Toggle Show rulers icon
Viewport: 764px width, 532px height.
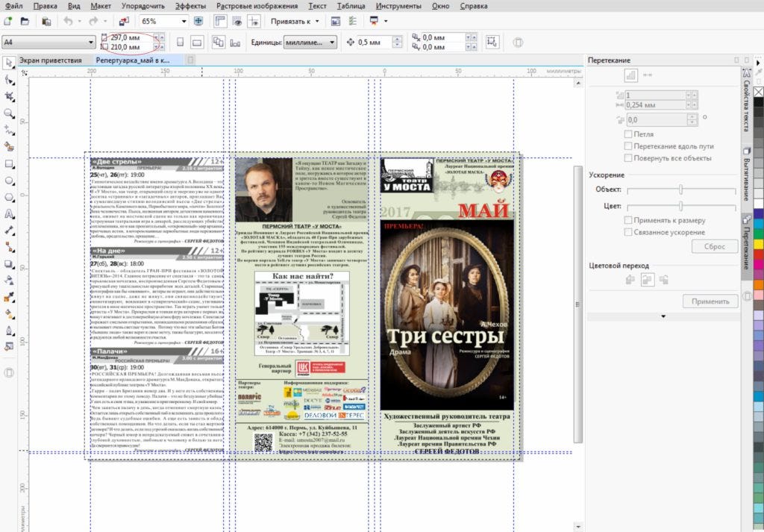pyautogui.click(x=220, y=21)
